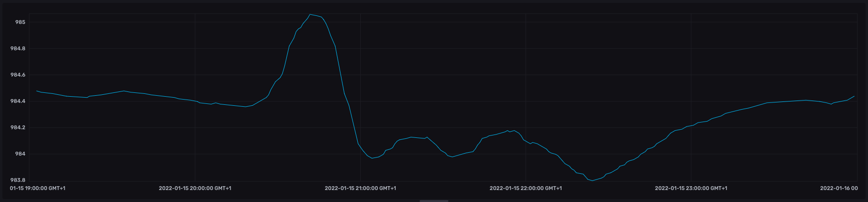Screen dimensions: 868x202
Task: Click the 20:00:00 GMT+1 time label
Action: [195, 189]
